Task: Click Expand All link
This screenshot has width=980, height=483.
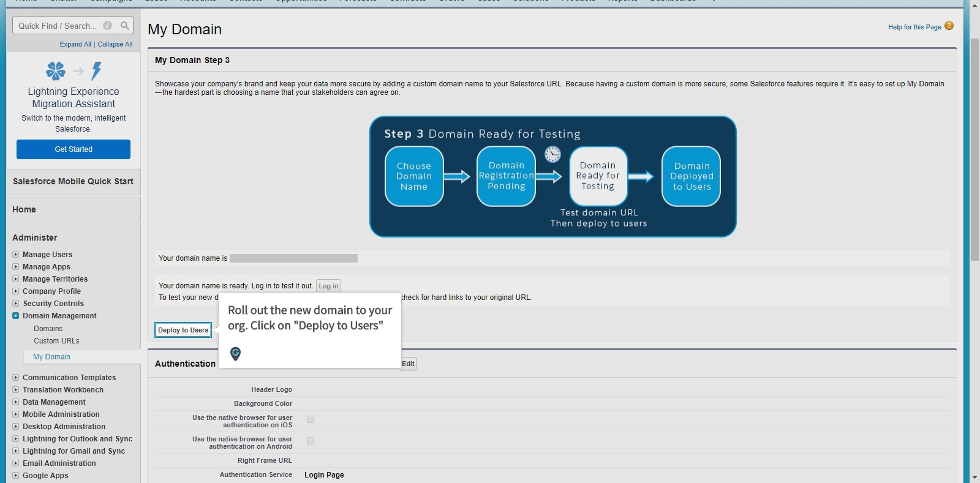Action: 75,44
